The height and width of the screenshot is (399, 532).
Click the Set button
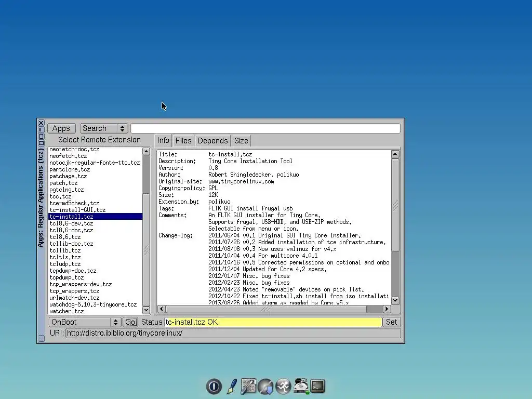391,322
